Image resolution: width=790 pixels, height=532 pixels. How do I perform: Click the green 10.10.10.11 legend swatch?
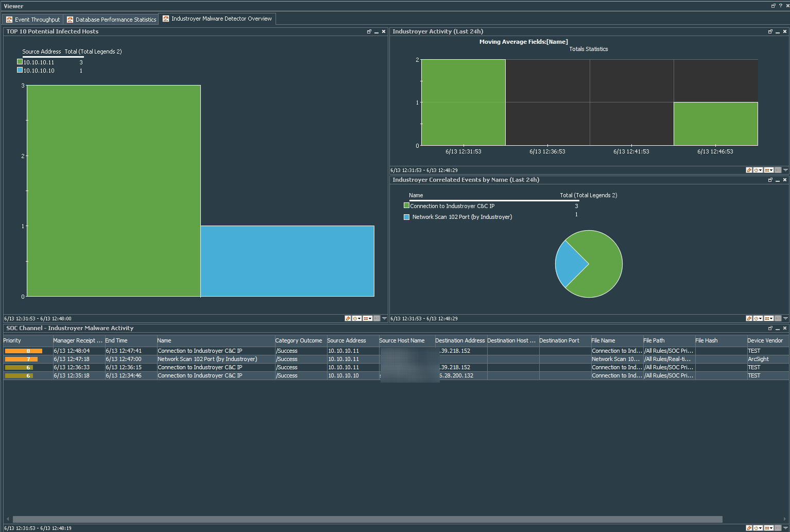click(20, 62)
